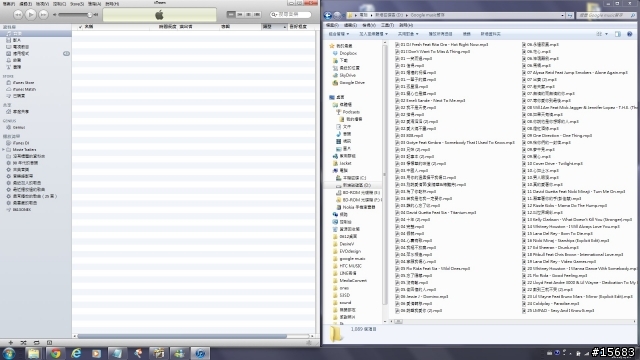Select file 24 Coldplay - Paradise.mp3
Image resolution: width=640 pixels, height=360 pixels.
point(551,304)
